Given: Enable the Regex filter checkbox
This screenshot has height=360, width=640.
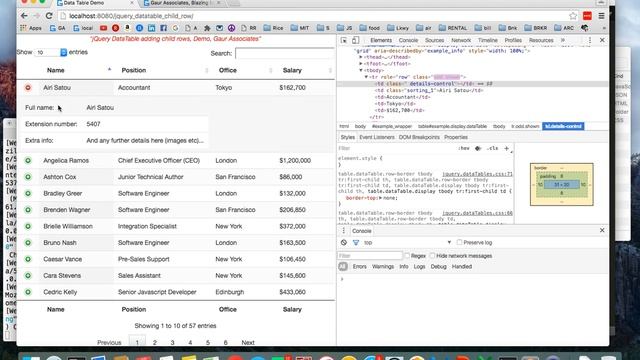Looking at the screenshot, I should click(407, 256).
